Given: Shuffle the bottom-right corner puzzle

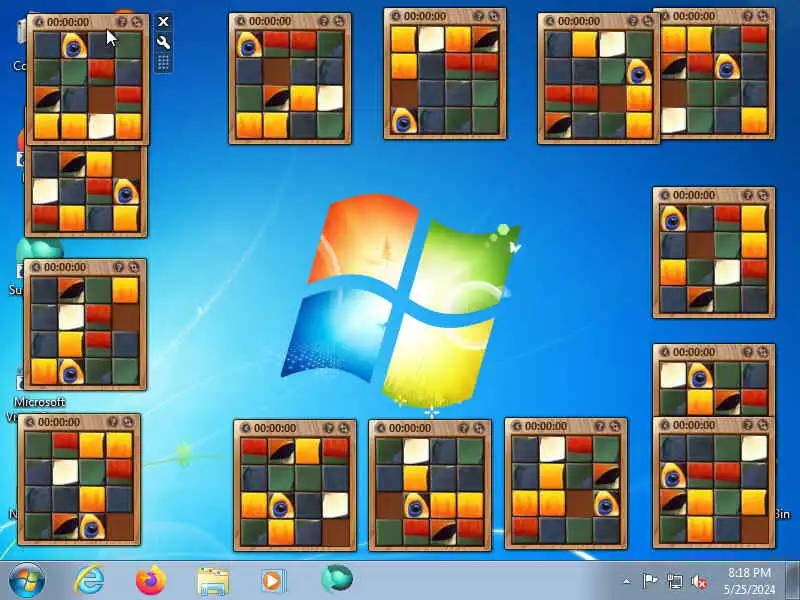Looking at the screenshot, I should pos(763,424).
